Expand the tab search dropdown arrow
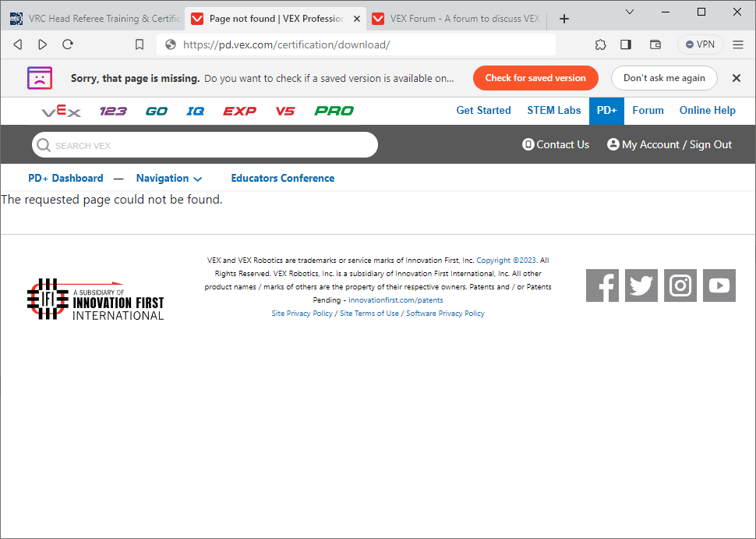The image size is (756, 539). click(630, 12)
